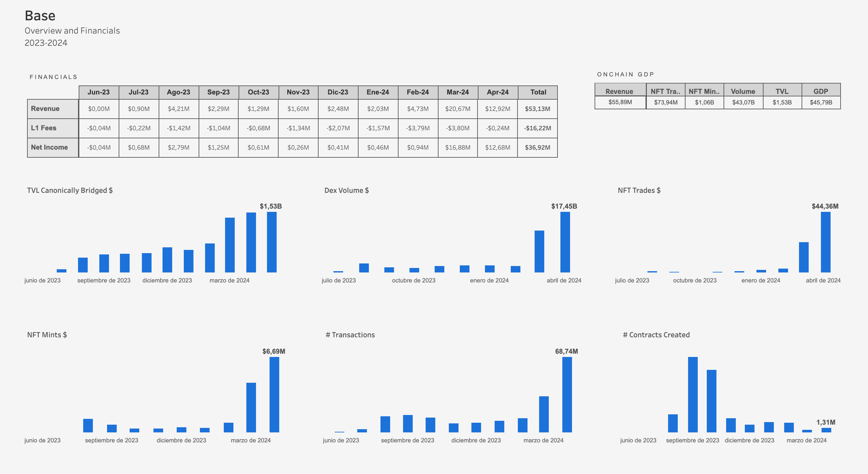Click the TVL value $1,53B in GDP table
The width and height of the screenshot is (868, 474).
coord(782,102)
